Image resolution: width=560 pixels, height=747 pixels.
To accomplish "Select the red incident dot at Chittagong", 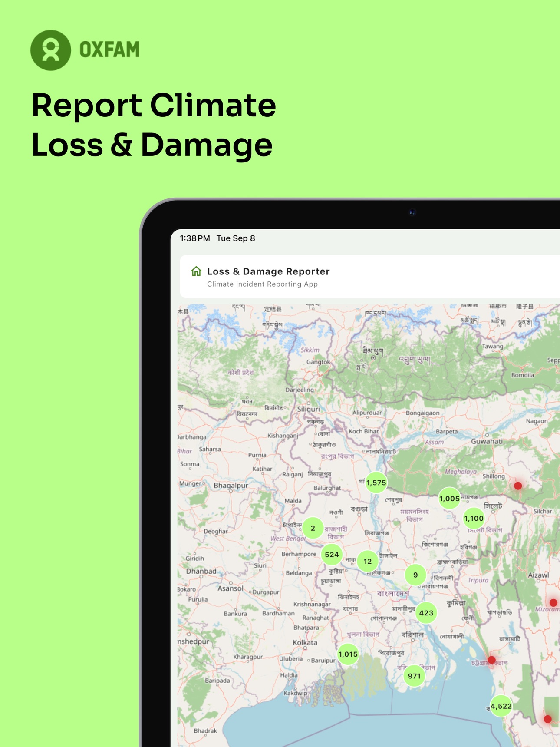I will pos(491,660).
